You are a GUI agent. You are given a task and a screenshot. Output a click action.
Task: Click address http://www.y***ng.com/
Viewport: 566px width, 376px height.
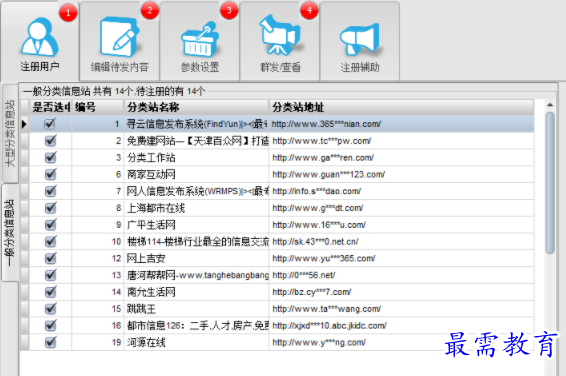[319, 342]
